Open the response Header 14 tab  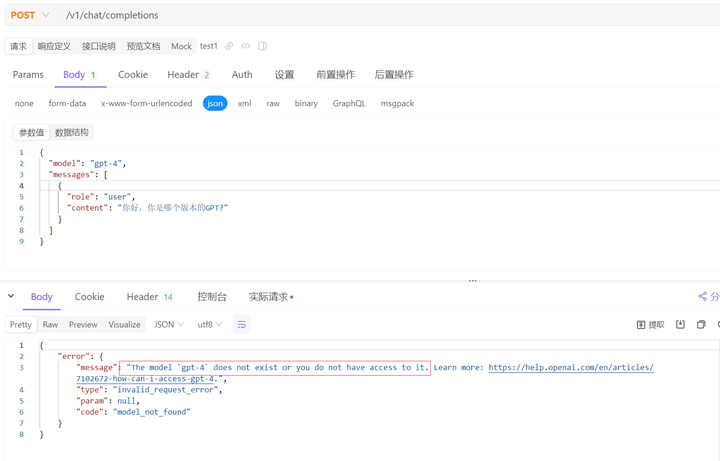[x=150, y=297]
